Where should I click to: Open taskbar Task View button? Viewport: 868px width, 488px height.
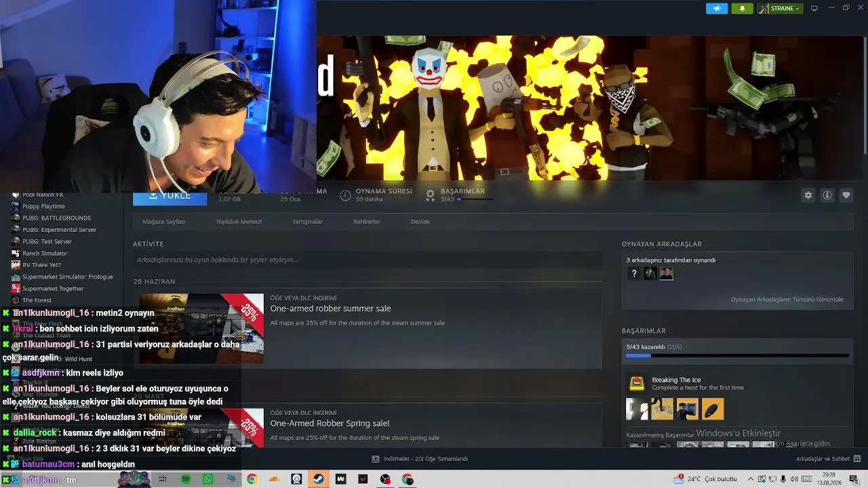click(x=163, y=479)
